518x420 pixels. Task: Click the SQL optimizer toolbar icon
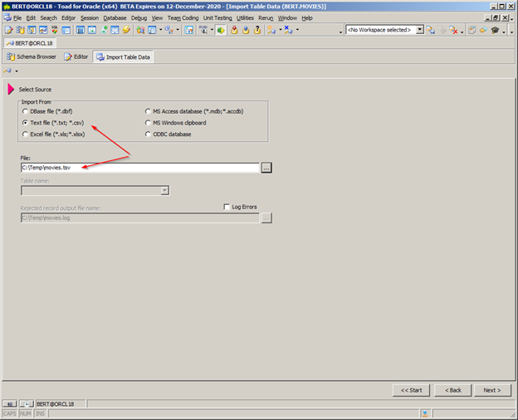point(55,30)
